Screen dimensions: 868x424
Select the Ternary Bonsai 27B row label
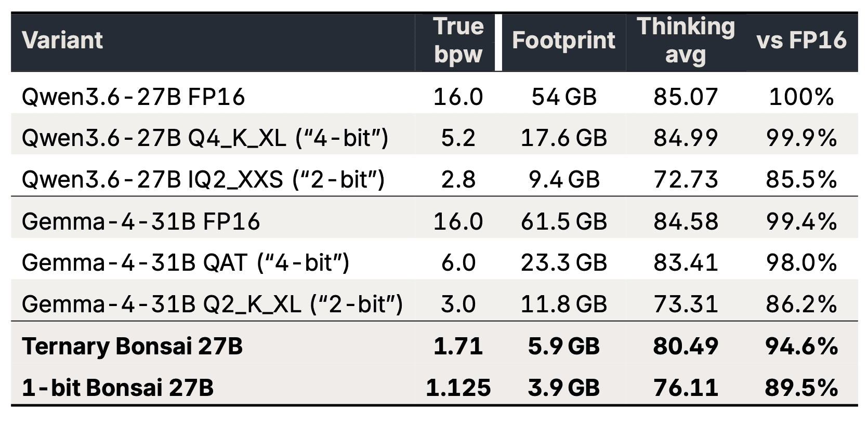click(133, 346)
